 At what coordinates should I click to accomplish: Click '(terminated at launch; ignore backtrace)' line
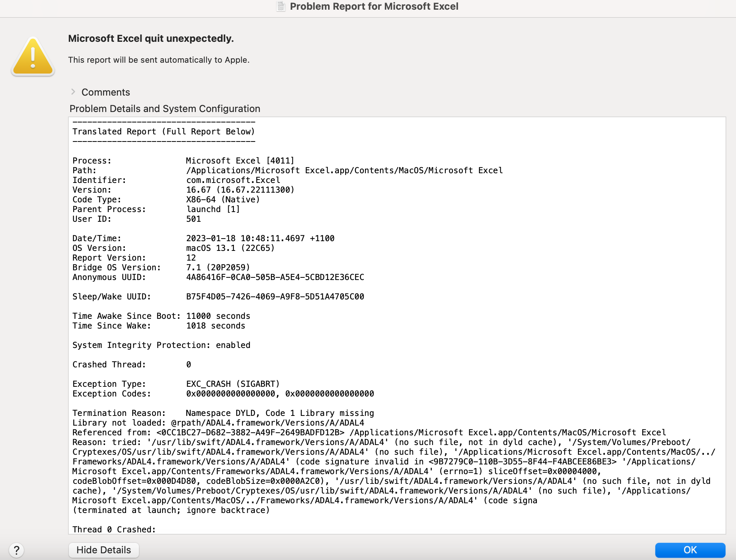point(171,510)
